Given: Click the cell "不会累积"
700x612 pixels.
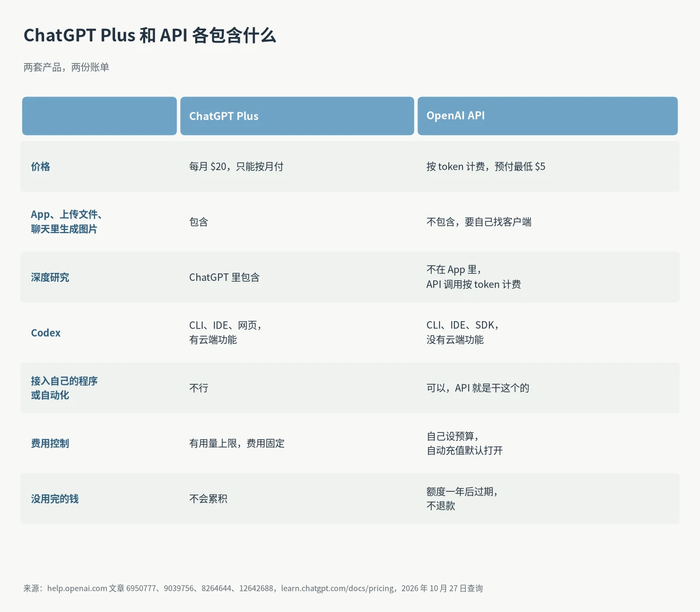Looking at the screenshot, I should [x=208, y=499].
